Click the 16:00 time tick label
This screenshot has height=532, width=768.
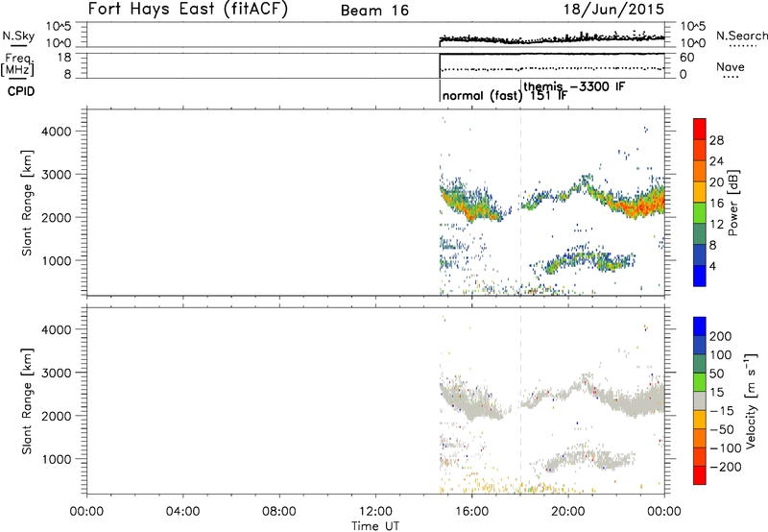point(471,512)
